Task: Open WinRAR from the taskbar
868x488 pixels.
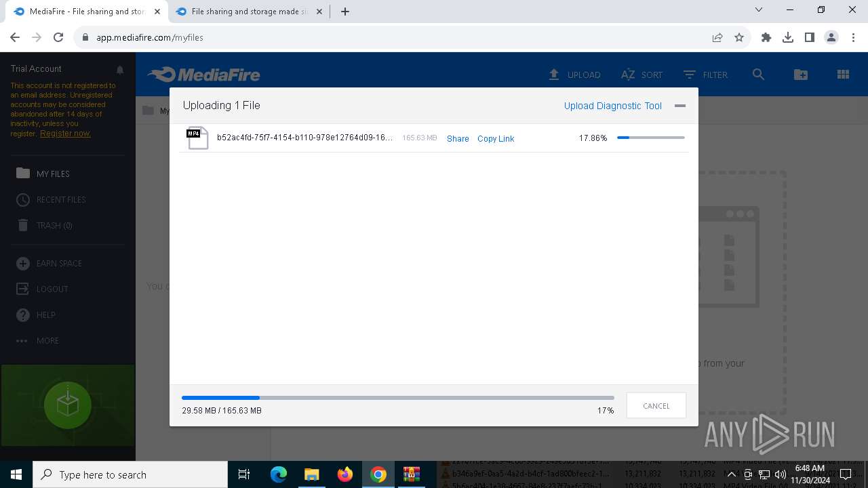Action: click(412, 474)
